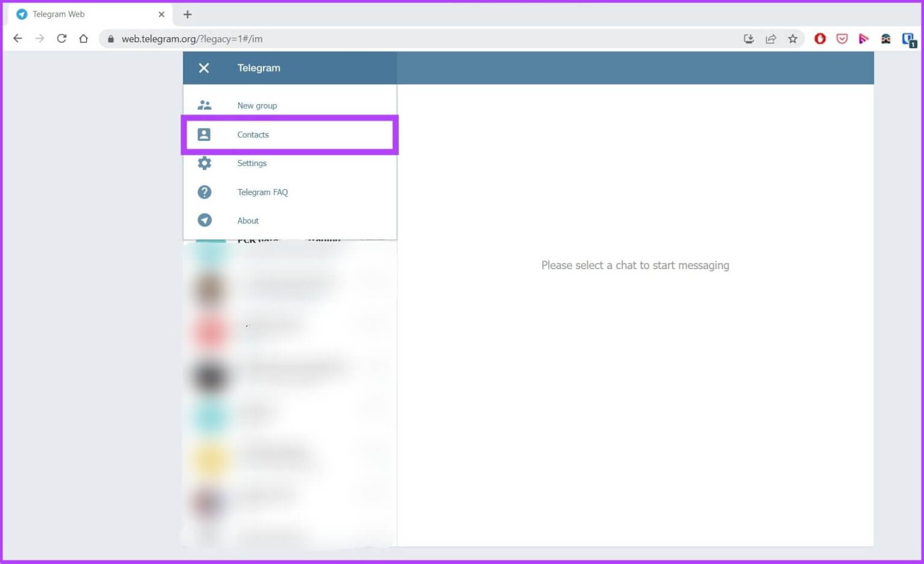Open the red Opera-style extension icon
The image size is (924, 564).
[x=820, y=39]
